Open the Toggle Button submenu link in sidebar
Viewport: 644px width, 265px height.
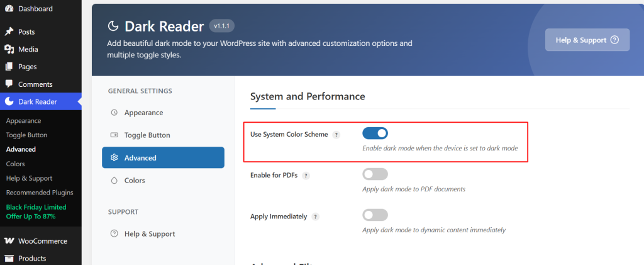click(x=26, y=135)
